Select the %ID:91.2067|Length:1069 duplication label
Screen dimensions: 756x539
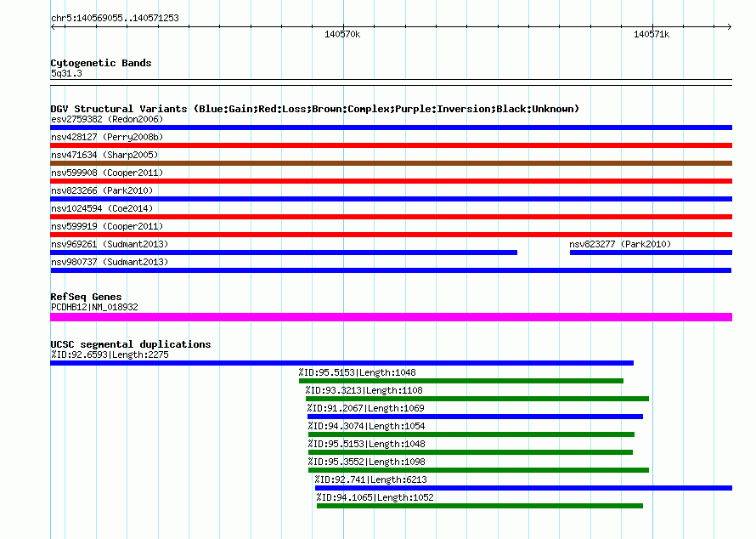click(x=366, y=408)
